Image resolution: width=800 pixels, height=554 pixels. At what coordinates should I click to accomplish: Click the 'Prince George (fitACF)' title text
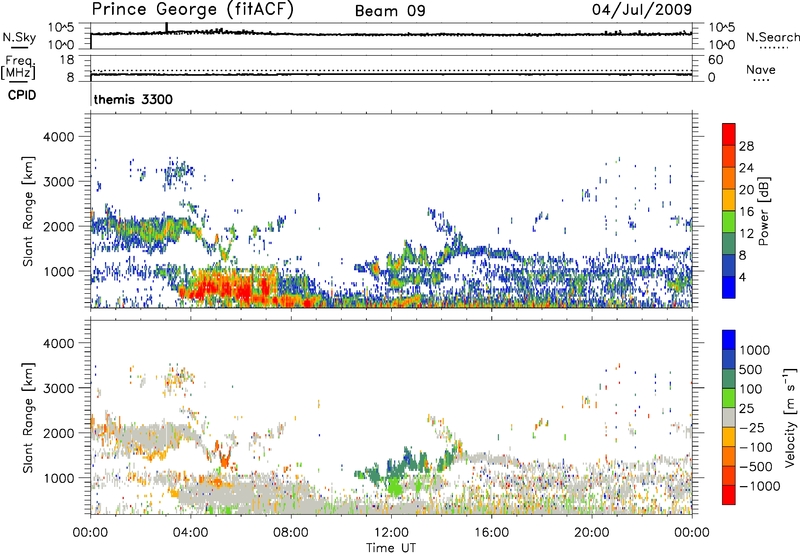[192, 9]
